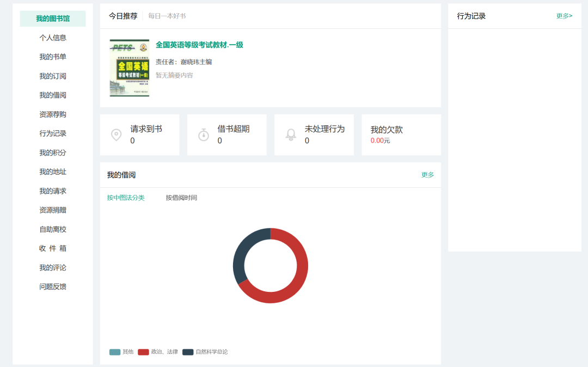Select the 我的借阅 sidebar entry

(53, 95)
